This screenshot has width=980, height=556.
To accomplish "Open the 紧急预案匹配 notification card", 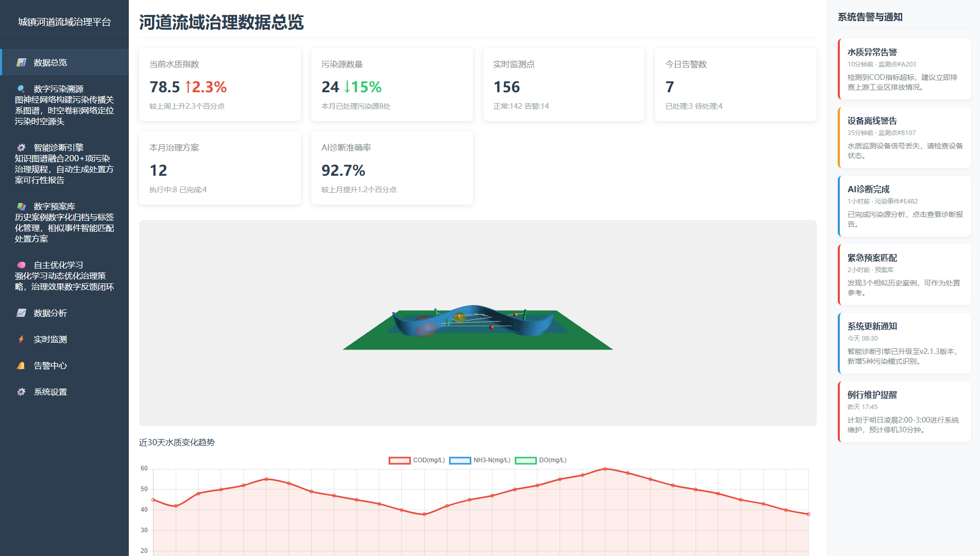I will click(x=904, y=275).
